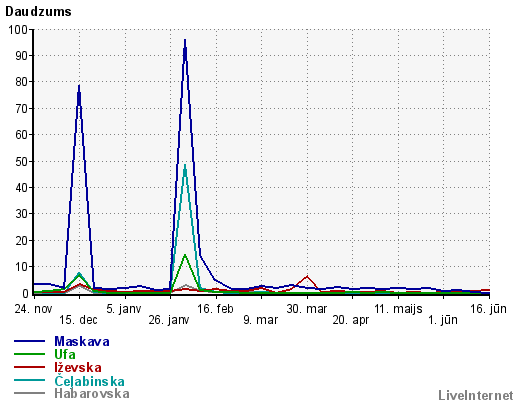Image resolution: width=520 pixels, height=405 pixels.
Task: Click the 80 value on y-axis
Action: pos(21,82)
